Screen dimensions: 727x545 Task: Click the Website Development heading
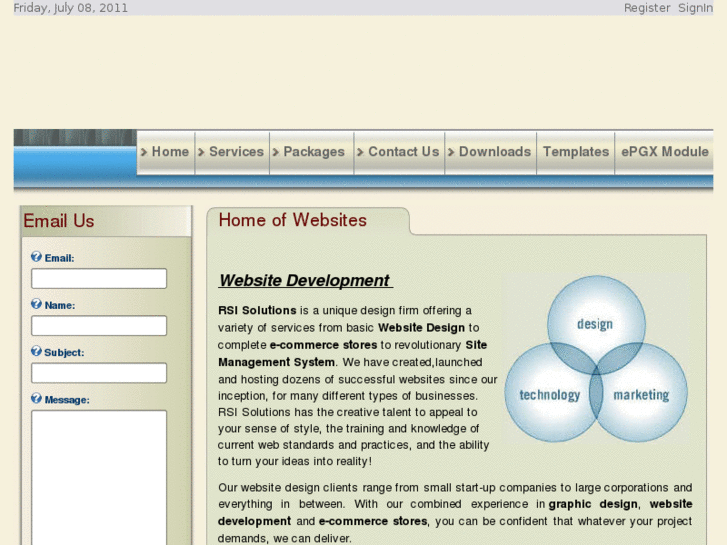(306, 281)
